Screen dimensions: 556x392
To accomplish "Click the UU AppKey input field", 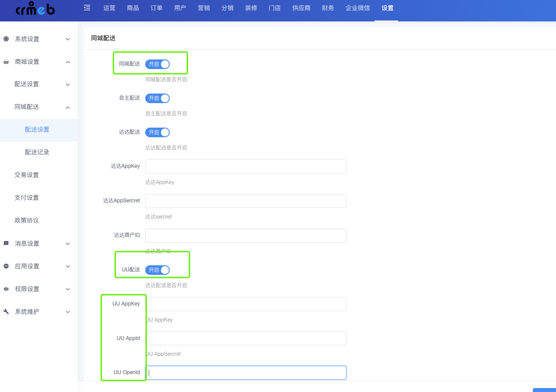I will (x=246, y=304).
